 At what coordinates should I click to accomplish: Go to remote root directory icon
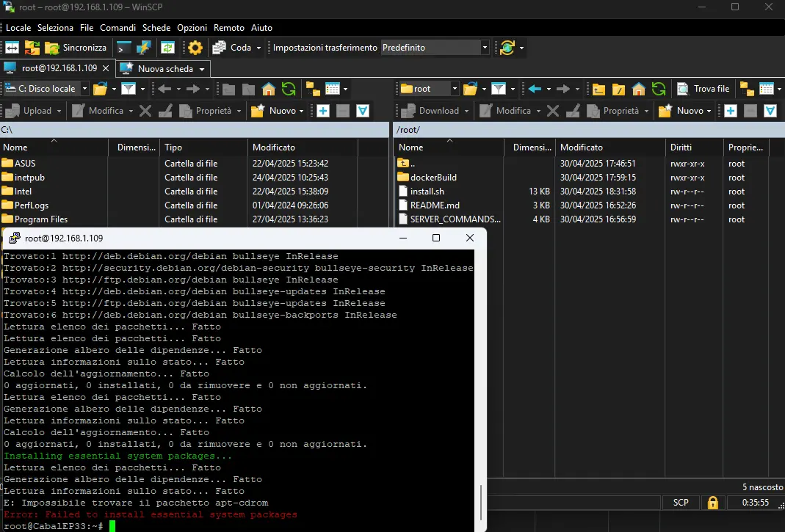tap(619, 89)
